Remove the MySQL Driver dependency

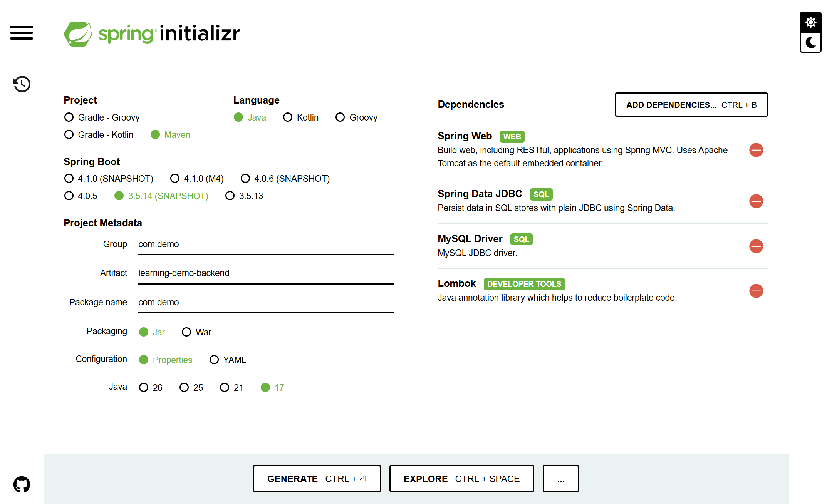(x=756, y=246)
